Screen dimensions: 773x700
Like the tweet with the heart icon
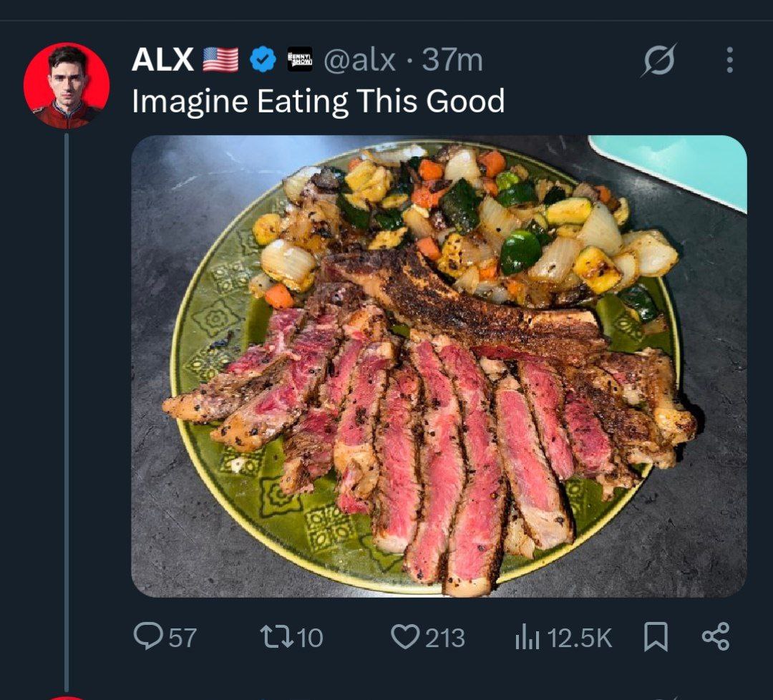pos(406,636)
